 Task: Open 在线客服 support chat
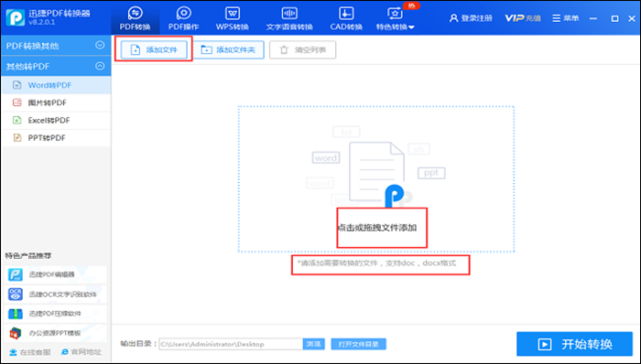coord(30,352)
